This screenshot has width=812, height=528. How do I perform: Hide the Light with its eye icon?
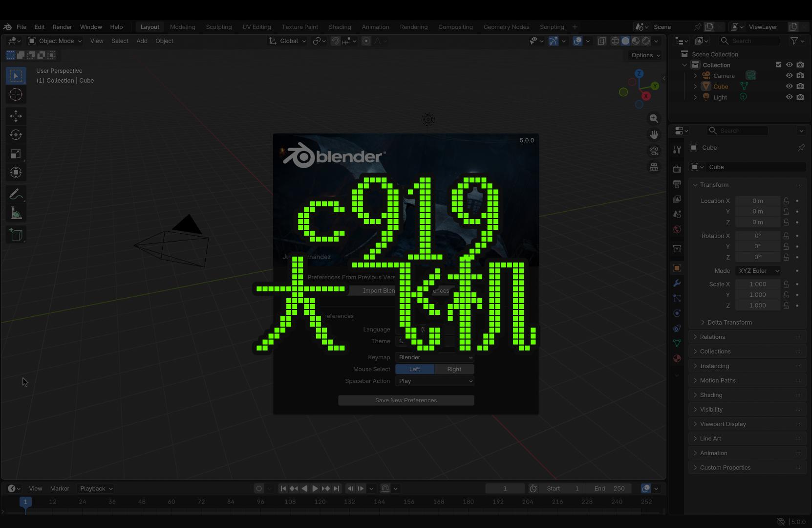(x=789, y=97)
